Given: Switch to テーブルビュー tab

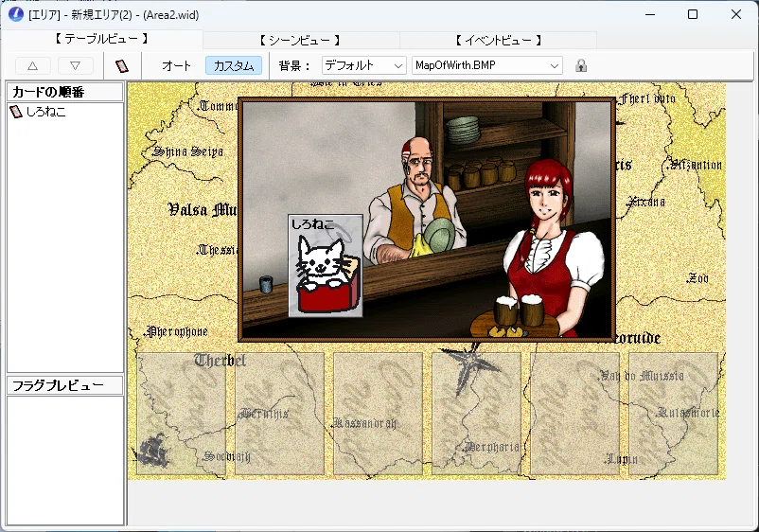Looking at the screenshot, I should coord(101,39).
